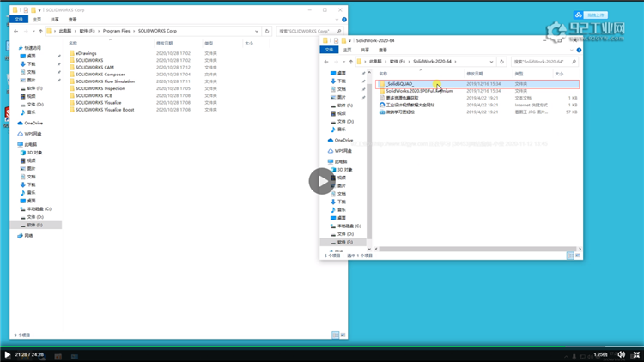
Task: Play the video with center play button
Action: [x=322, y=181]
